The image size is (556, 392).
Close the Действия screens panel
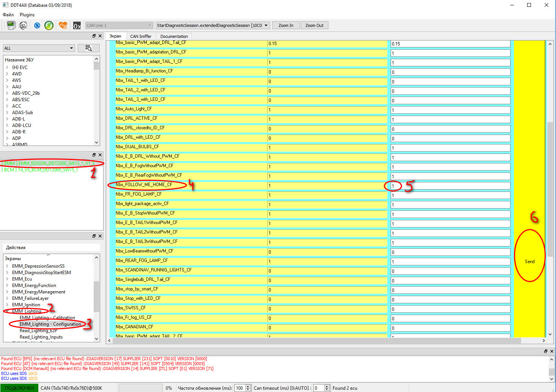click(x=100, y=236)
